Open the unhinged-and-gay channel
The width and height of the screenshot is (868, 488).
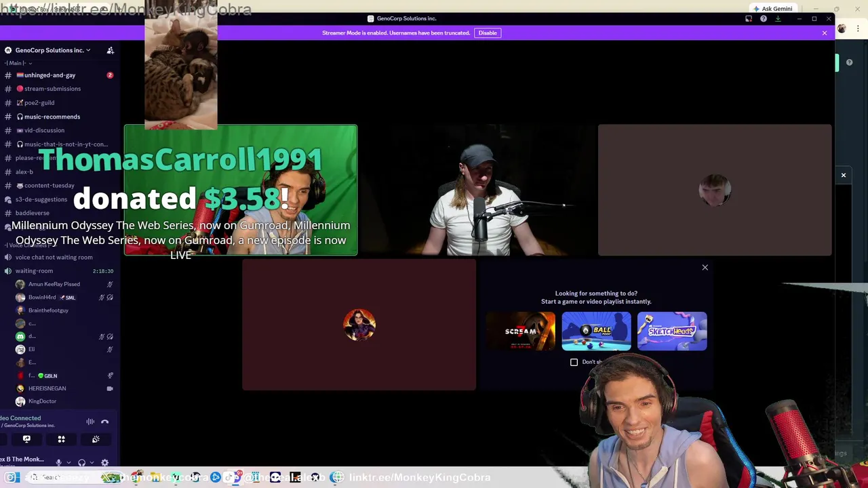coord(60,75)
